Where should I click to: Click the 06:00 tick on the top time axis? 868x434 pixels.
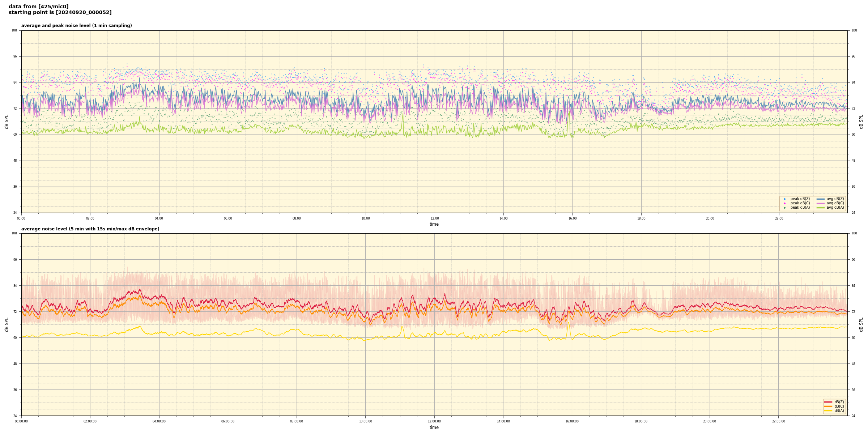[x=228, y=218]
